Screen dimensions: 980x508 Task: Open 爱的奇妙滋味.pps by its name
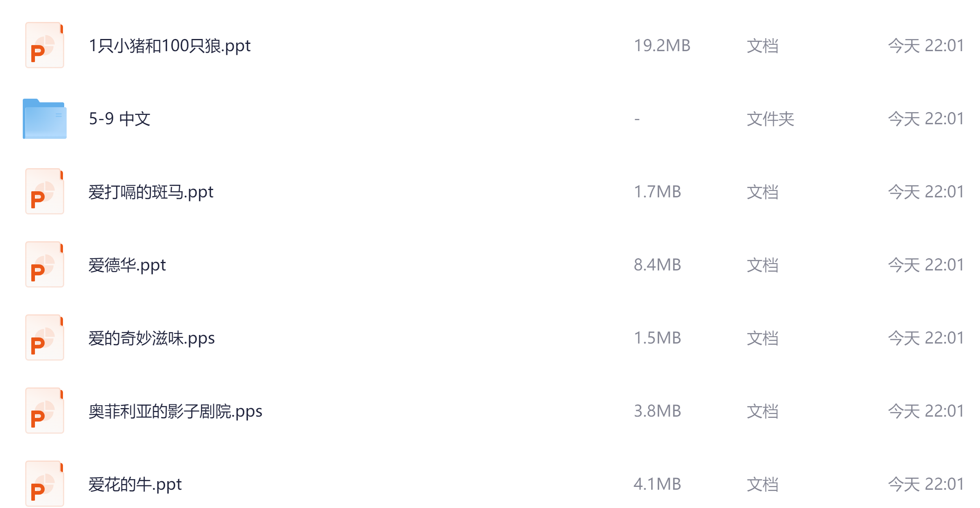[152, 338]
